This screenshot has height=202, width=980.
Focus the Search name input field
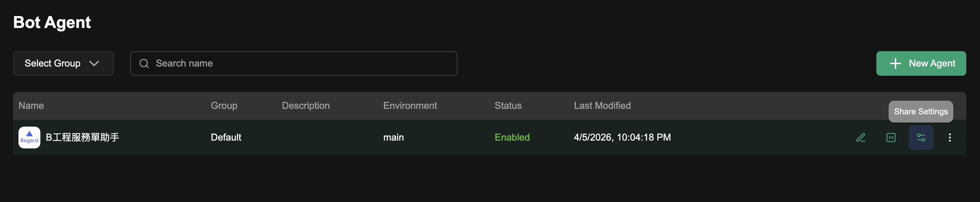(x=300, y=63)
